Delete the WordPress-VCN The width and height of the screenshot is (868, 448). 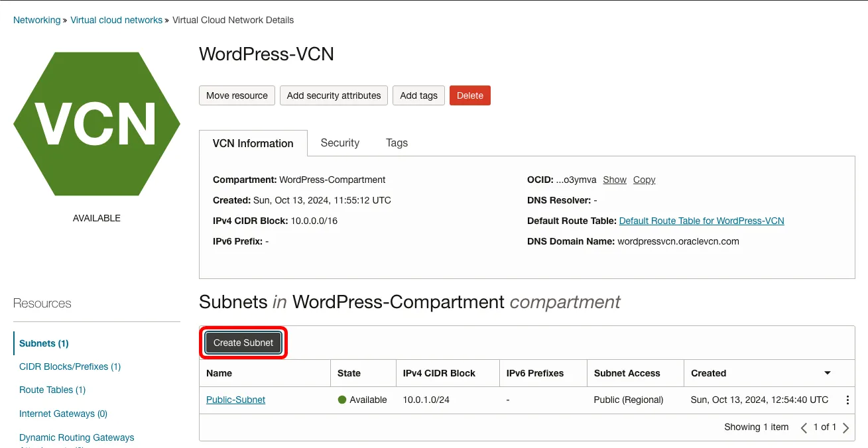click(x=470, y=95)
